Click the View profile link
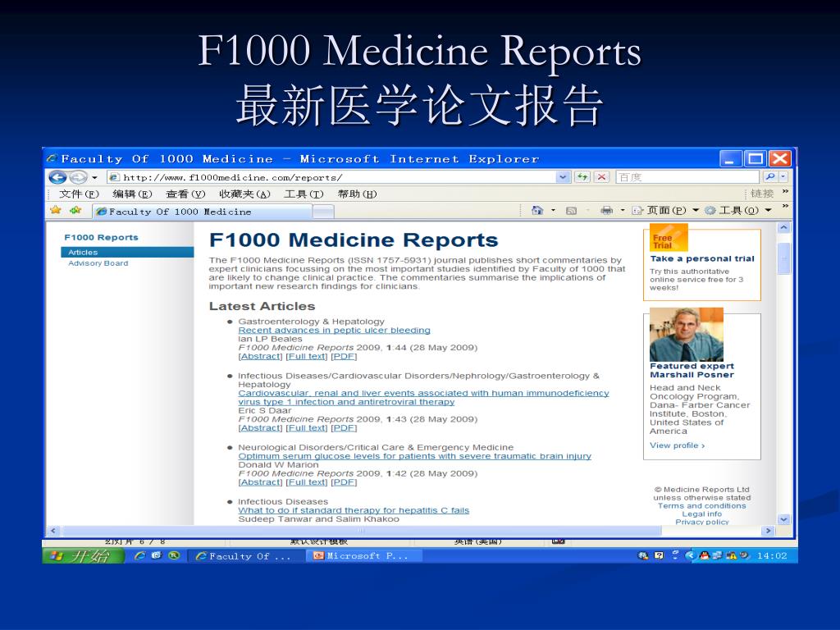 [x=677, y=445]
